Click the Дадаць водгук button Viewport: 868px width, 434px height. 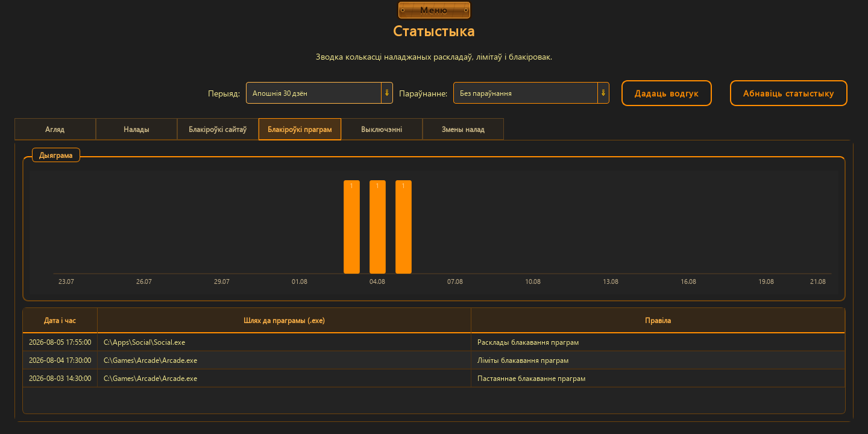[x=667, y=93]
